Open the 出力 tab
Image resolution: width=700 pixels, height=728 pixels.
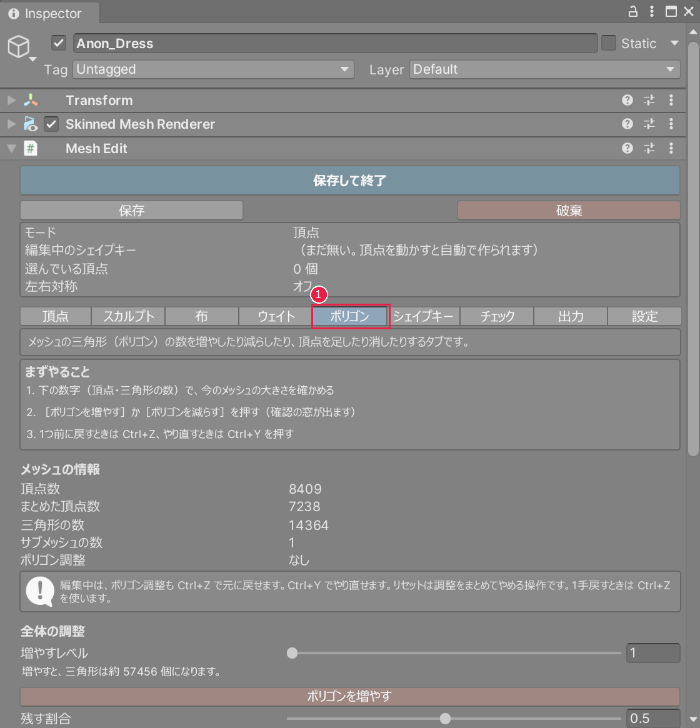(x=571, y=316)
